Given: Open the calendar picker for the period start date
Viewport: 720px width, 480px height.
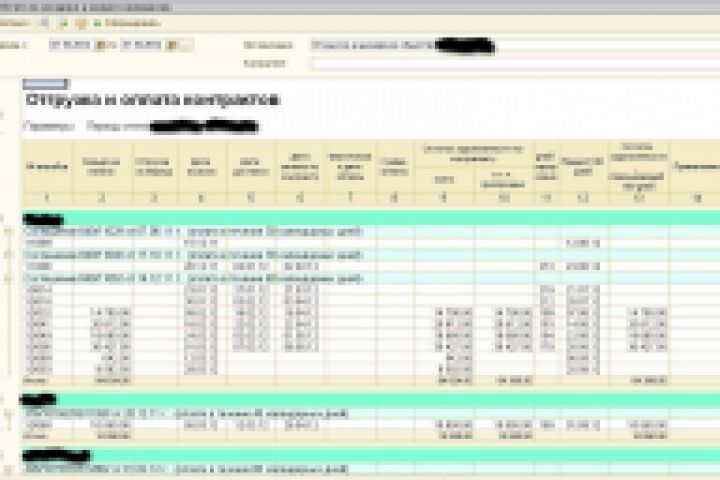Looking at the screenshot, I should click(x=100, y=45).
